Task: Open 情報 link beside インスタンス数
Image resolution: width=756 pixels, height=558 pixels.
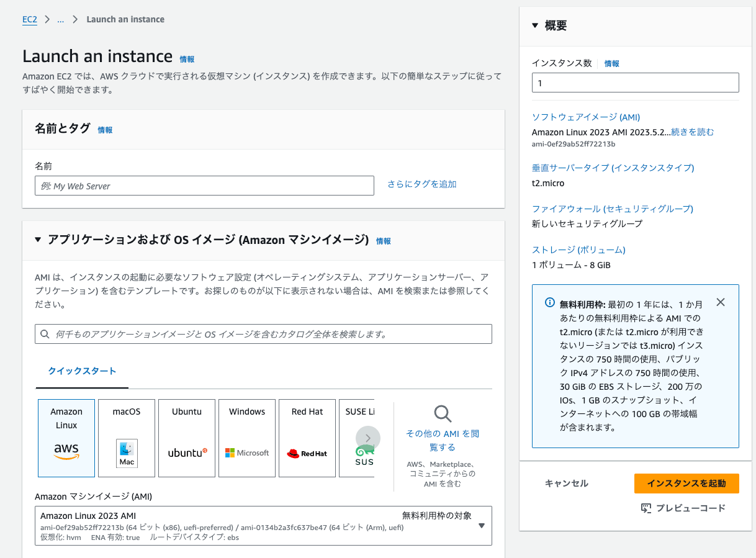Action: point(612,63)
